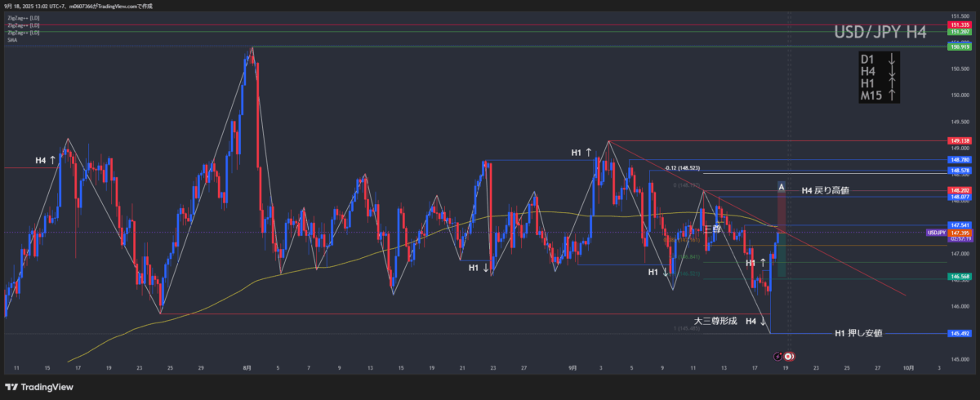The width and height of the screenshot is (980, 400).
Task: Click the '8月' label on time axis
Action: (247, 368)
